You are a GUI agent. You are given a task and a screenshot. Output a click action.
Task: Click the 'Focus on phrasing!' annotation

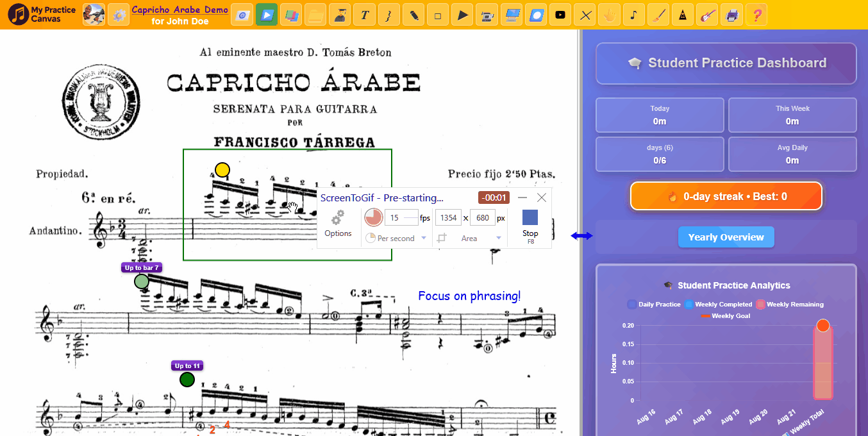click(x=469, y=296)
